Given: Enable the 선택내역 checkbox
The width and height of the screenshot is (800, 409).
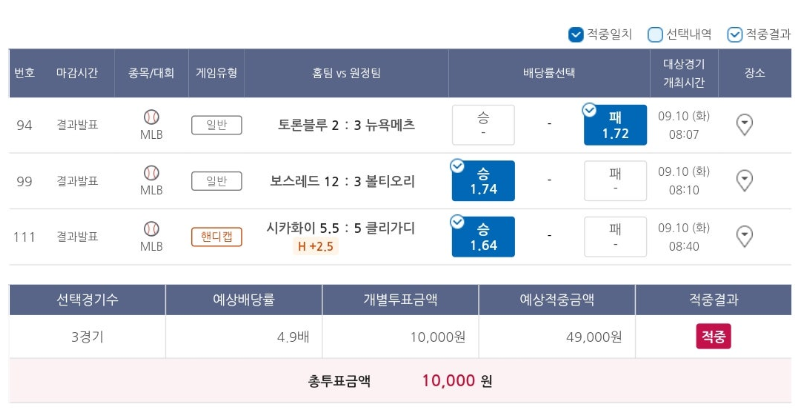Looking at the screenshot, I should (x=655, y=35).
